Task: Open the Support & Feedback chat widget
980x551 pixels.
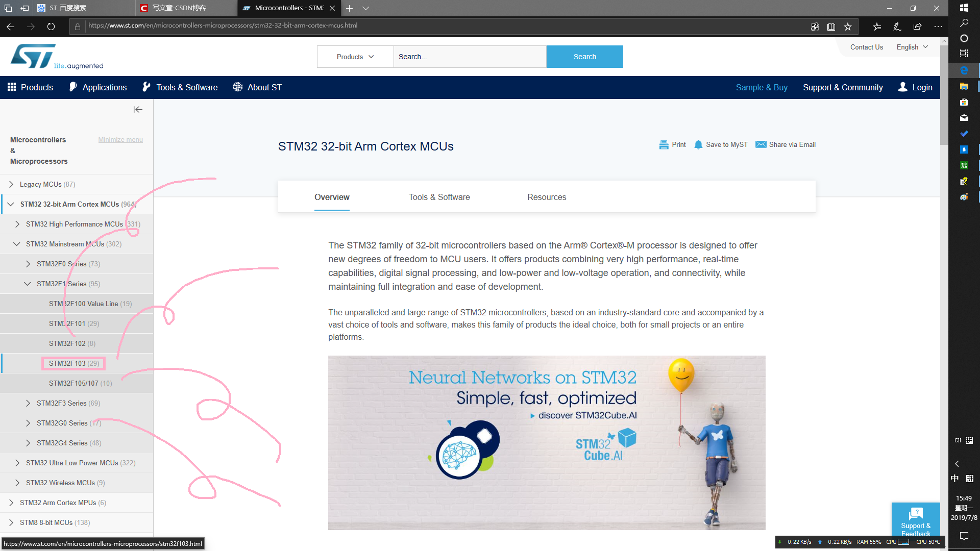Action: (x=916, y=519)
